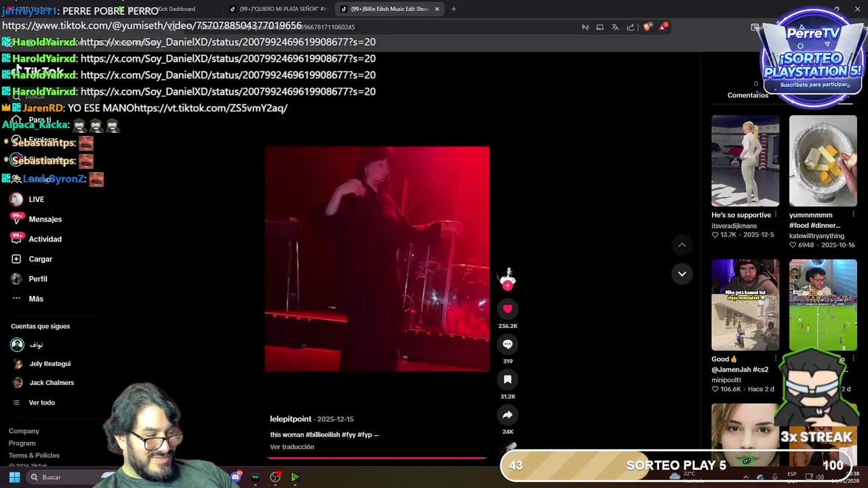Image resolution: width=868 pixels, height=488 pixels.
Task: Open lelepitpoint creator profile
Action: [290, 419]
